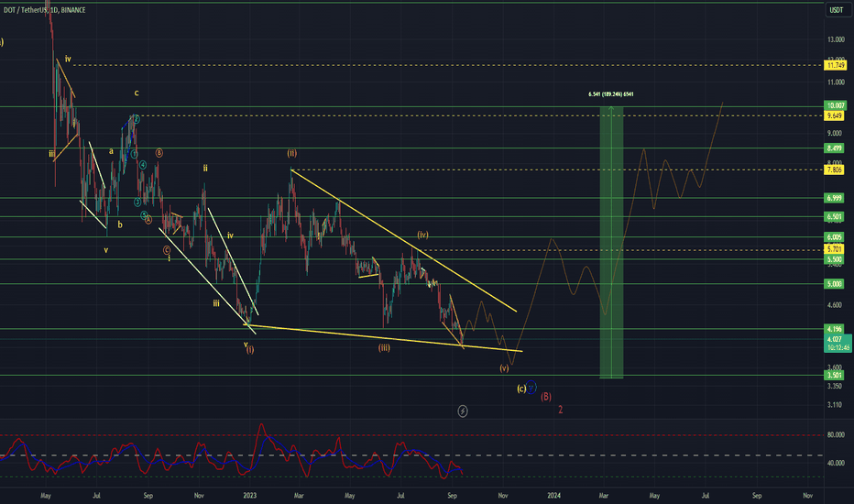This screenshot has width=854, height=504.
Task: Click the circled C wave marker
Action: (167, 250)
